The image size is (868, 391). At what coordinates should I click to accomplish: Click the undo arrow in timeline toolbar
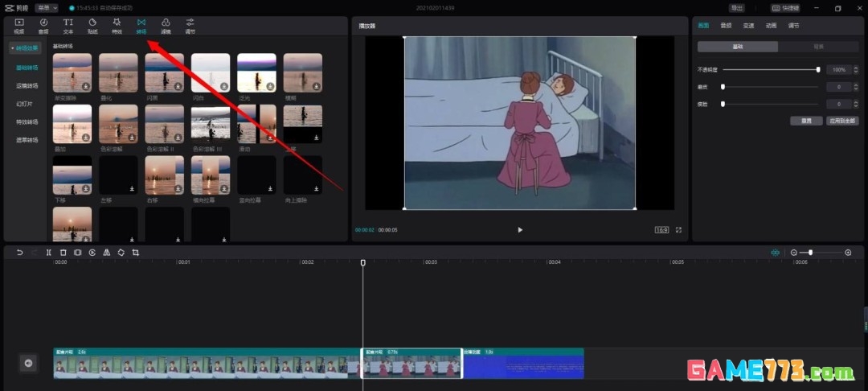[x=20, y=253]
